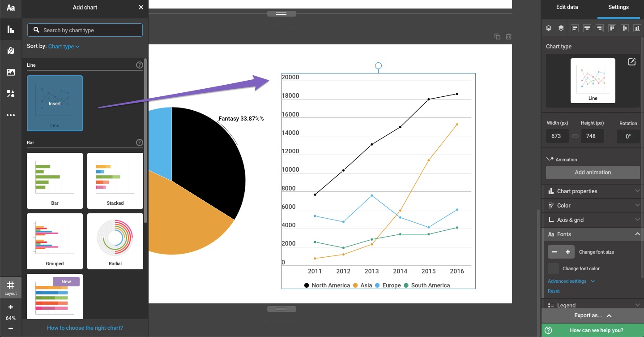The image size is (644, 337).
Task: Click the delete page trash icon
Action: pos(508,37)
